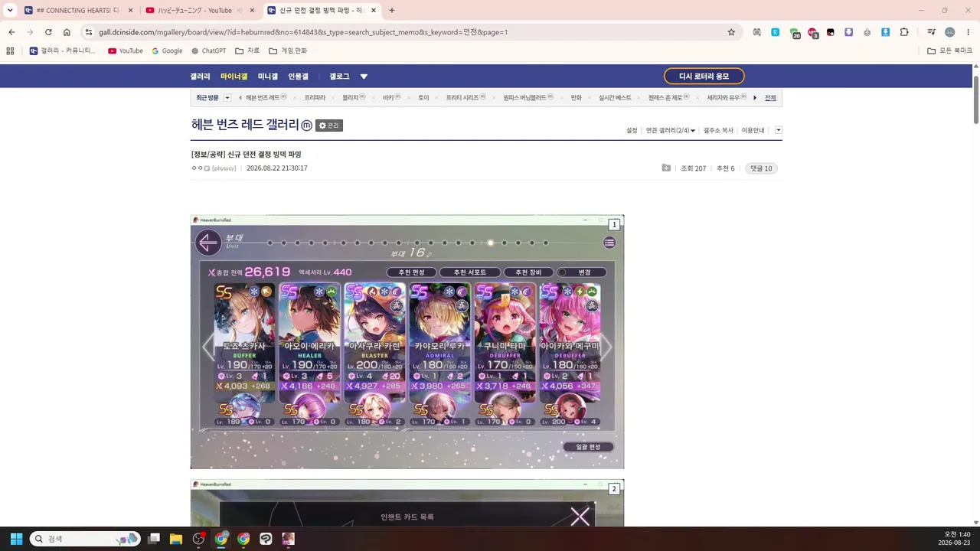This screenshot has height=551, width=980.
Task: Click the red extension icon with badge 3
Action: point(812,33)
